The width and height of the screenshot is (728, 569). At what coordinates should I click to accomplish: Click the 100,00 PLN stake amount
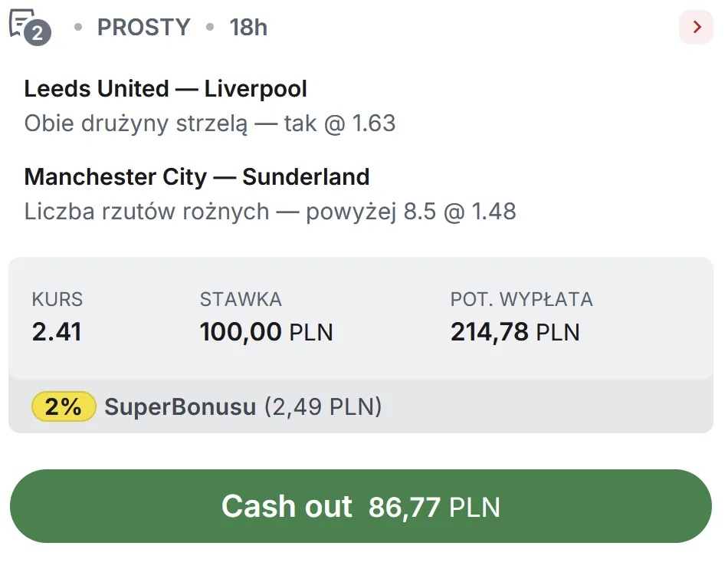[x=266, y=332]
